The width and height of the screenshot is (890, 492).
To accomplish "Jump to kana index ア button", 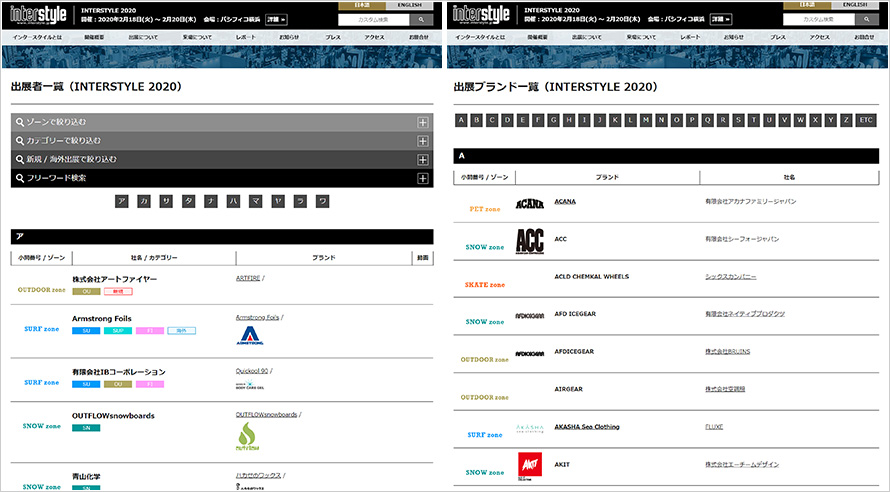I will click(121, 201).
